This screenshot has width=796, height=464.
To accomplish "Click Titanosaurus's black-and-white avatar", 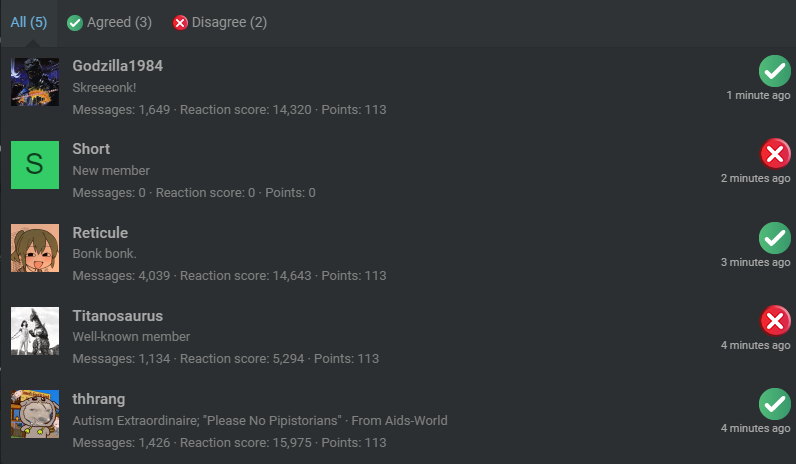I will [35, 331].
